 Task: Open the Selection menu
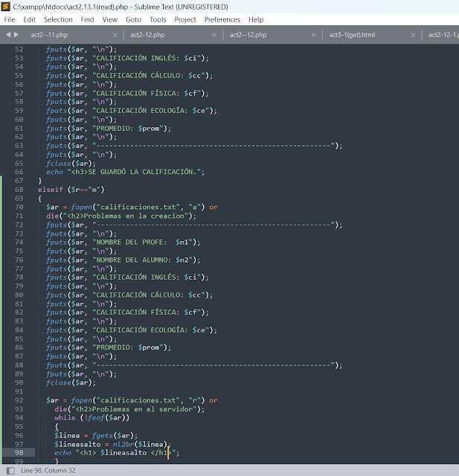[58, 20]
